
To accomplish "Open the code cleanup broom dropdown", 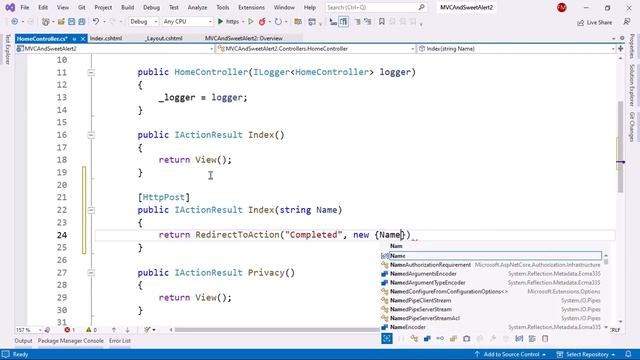I will tap(149, 330).
